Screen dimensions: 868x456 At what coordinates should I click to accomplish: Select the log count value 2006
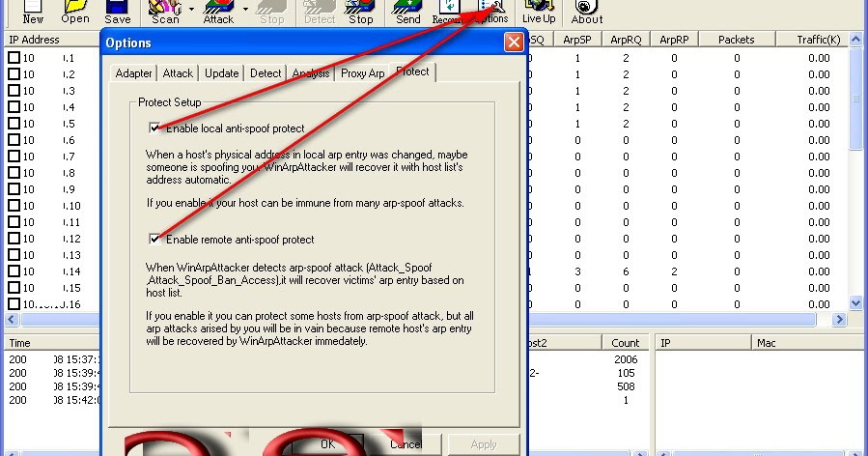click(x=626, y=359)
